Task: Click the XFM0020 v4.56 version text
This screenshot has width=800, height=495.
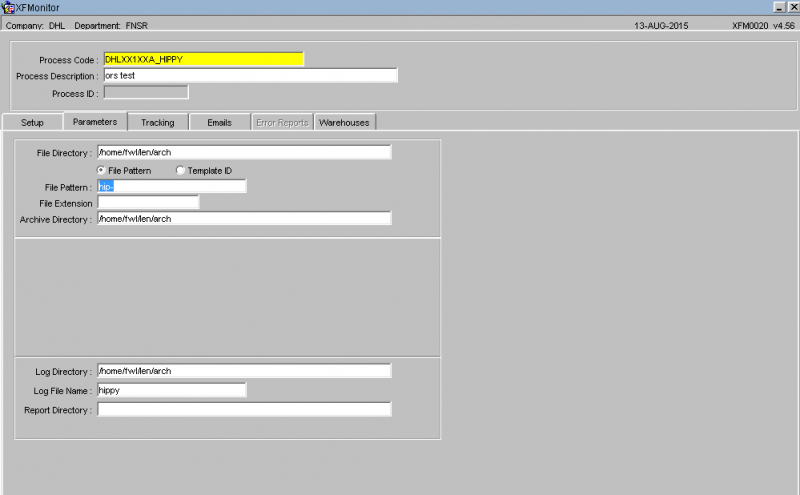Action: (x=763, y=26)
